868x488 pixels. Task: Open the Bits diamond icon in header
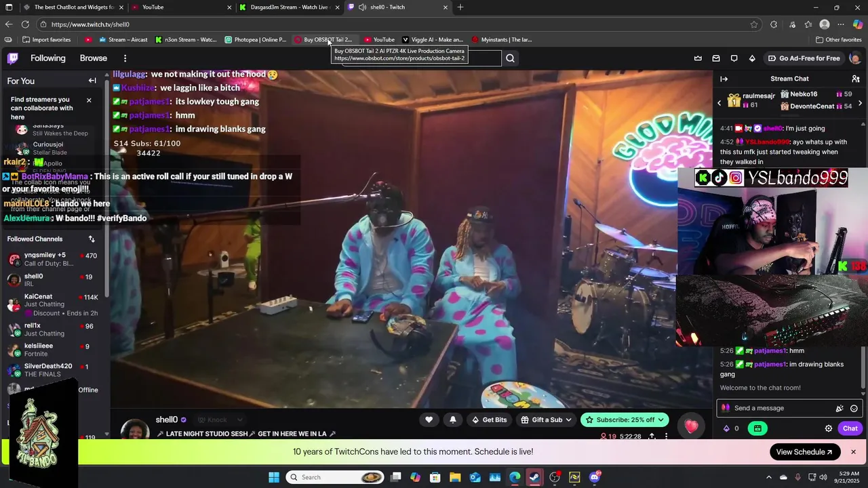pyautogui.click(x=752, y=58)
